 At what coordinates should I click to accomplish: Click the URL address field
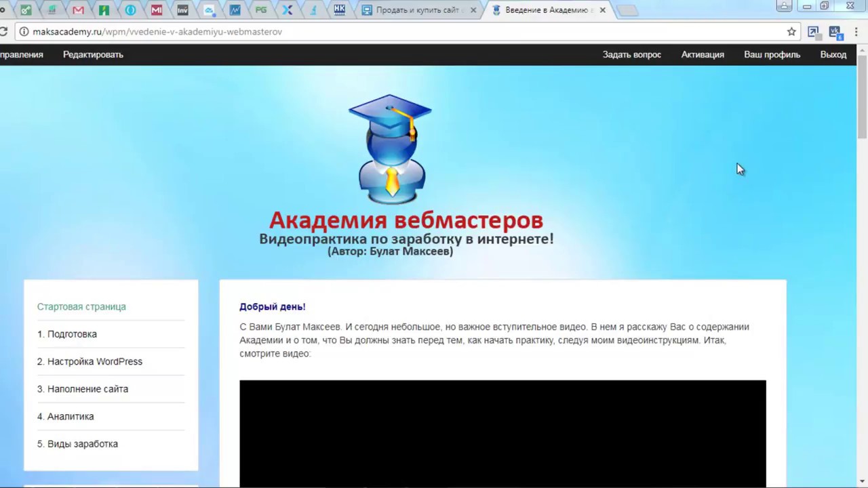[x=407, y=31]
